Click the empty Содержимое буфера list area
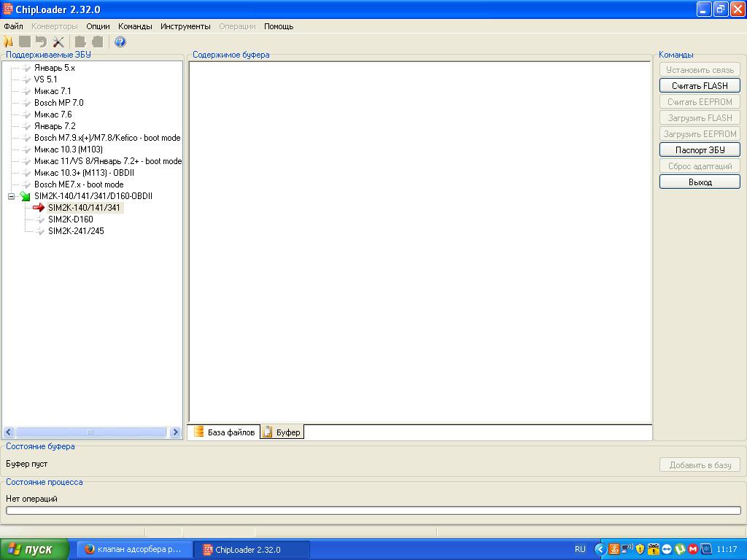The height and width of the screenshot is (560, 747). (x=420, y=242)
